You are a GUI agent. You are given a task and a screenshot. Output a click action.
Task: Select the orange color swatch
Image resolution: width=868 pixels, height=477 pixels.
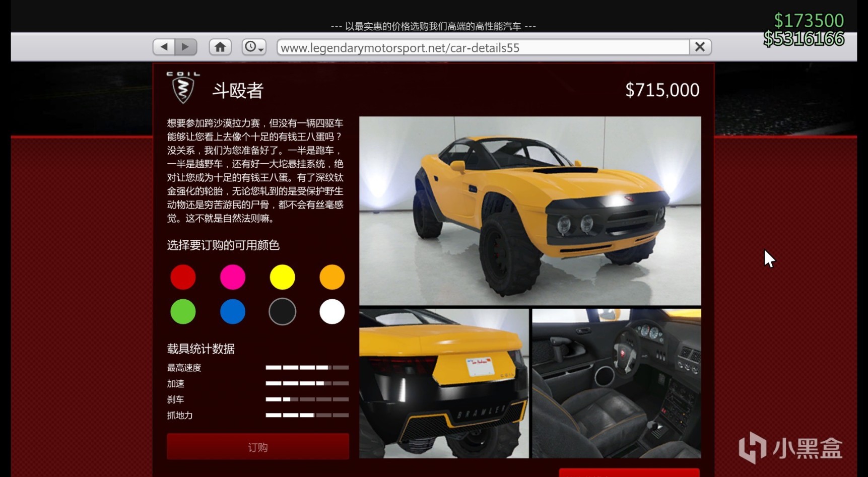pyautogui.click(x=332, y=277)
